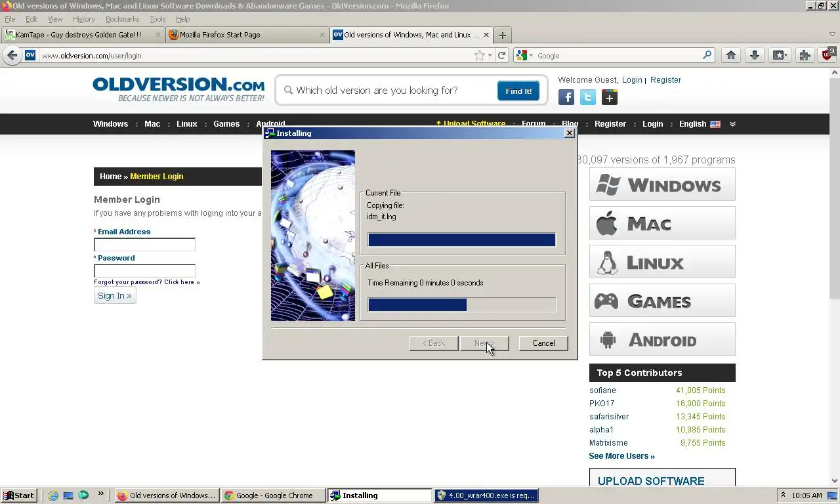Image resolution: width=840 pixels, height=504 pixels.
Task: Open the Help menu
Action: (183, 19)
